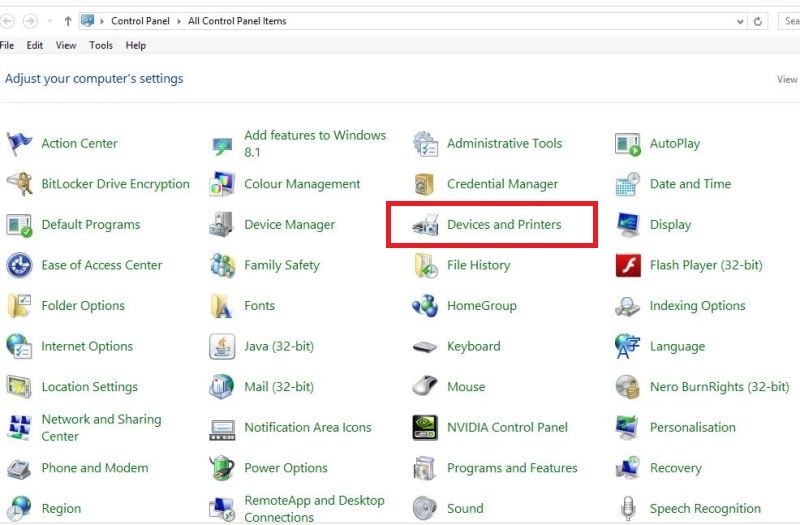Screen dimensions: 800x525
Task: Open Network and Sharing Center icon
Action: (x=19, y=428)
